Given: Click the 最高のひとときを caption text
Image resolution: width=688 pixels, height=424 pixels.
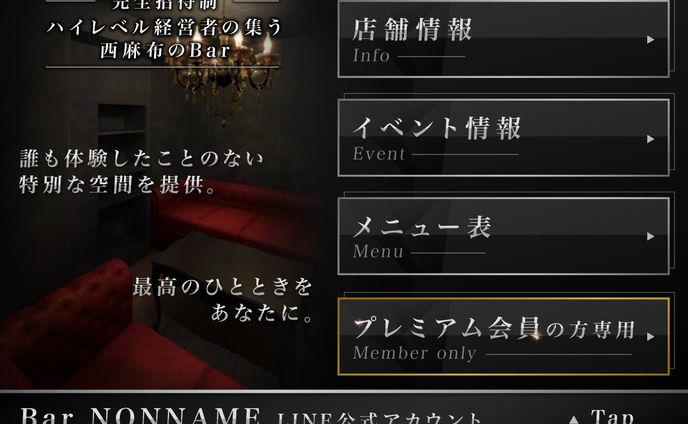Looking at the screenshot, I should [x=222, y=287].
